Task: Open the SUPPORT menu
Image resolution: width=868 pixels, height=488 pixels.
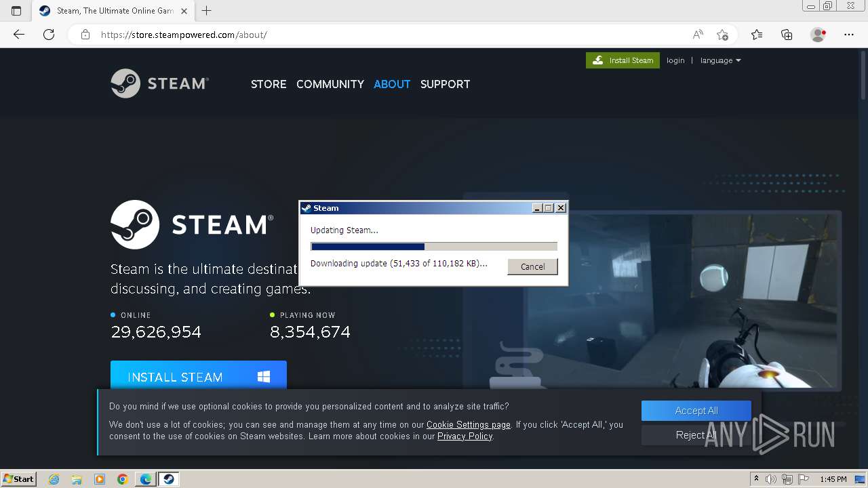Action: [445, 84]
